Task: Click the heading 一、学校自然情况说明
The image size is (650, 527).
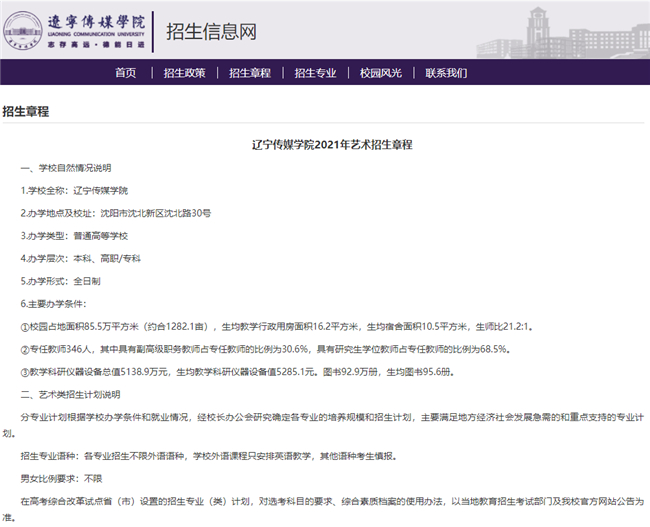Action: pyautogui.click(x=66, y=168)
